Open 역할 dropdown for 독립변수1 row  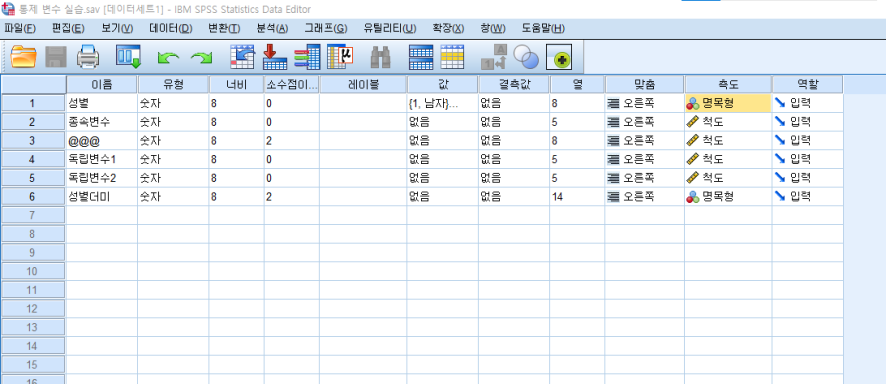(x=807, y=159)
